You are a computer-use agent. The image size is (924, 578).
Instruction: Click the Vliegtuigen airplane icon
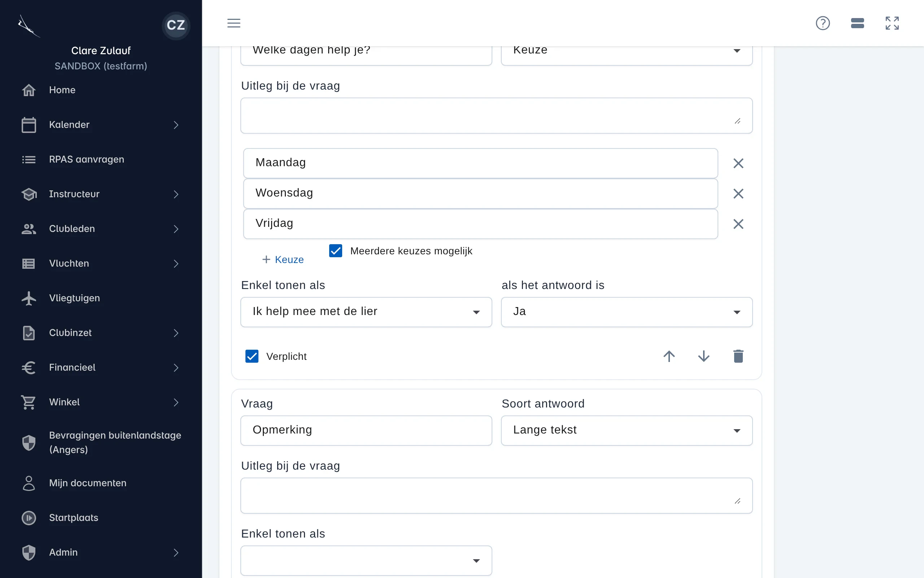point(29,298)
